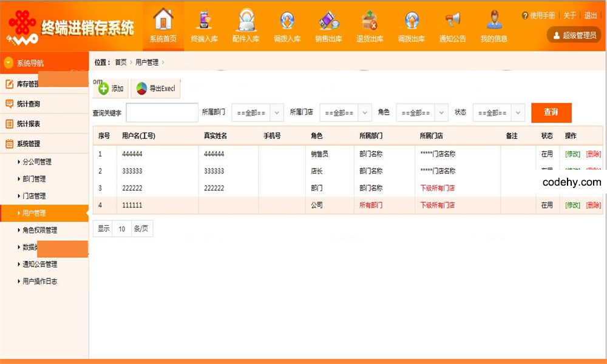This screenshot has height=364, width=607.
Task: Click the 使用手册 question mark icon
Action: pyautogui.click(x=525, y=16)
